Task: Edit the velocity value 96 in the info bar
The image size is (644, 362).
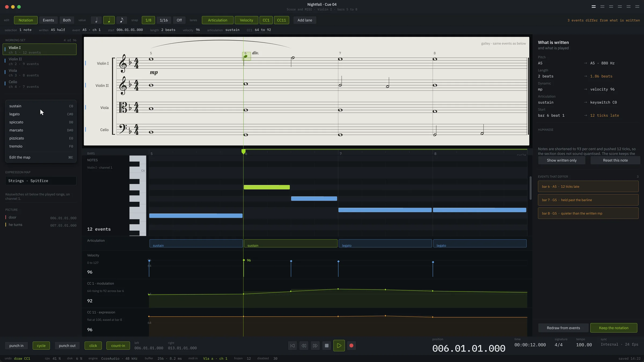Action: (x=198, y=30)
